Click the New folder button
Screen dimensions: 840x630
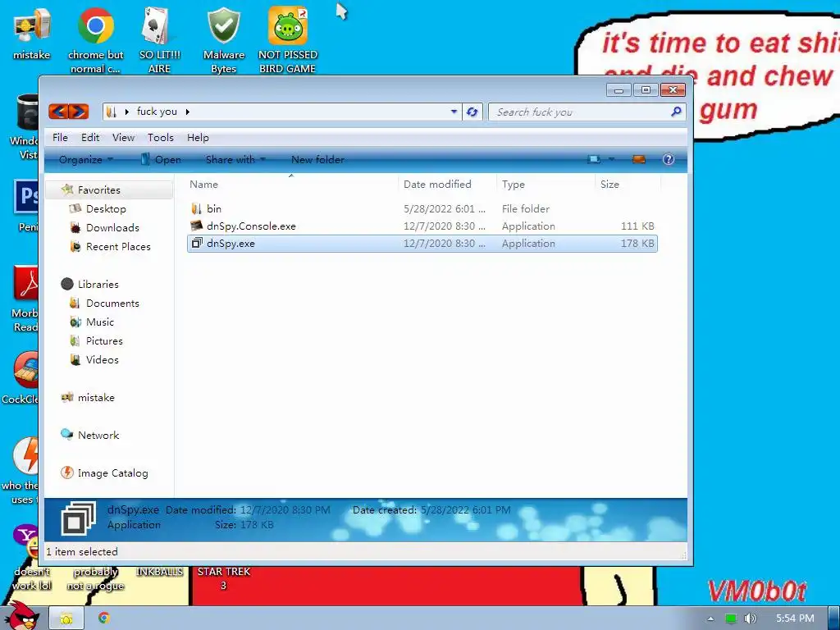click(x=317, y=160)
